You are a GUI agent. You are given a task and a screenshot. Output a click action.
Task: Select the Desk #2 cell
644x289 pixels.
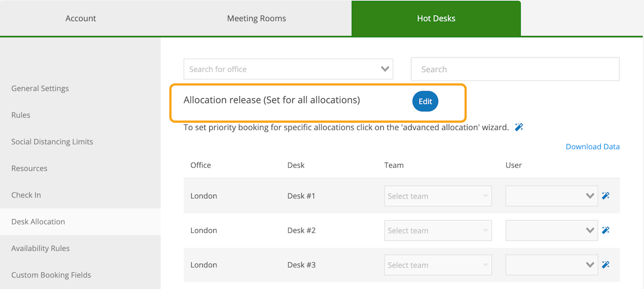[x=301, y=230]
